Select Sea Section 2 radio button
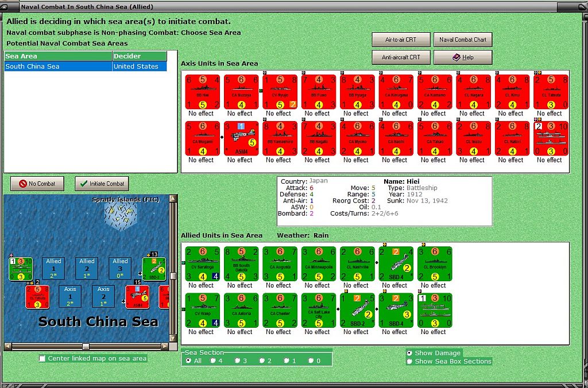 click(262, 360)
